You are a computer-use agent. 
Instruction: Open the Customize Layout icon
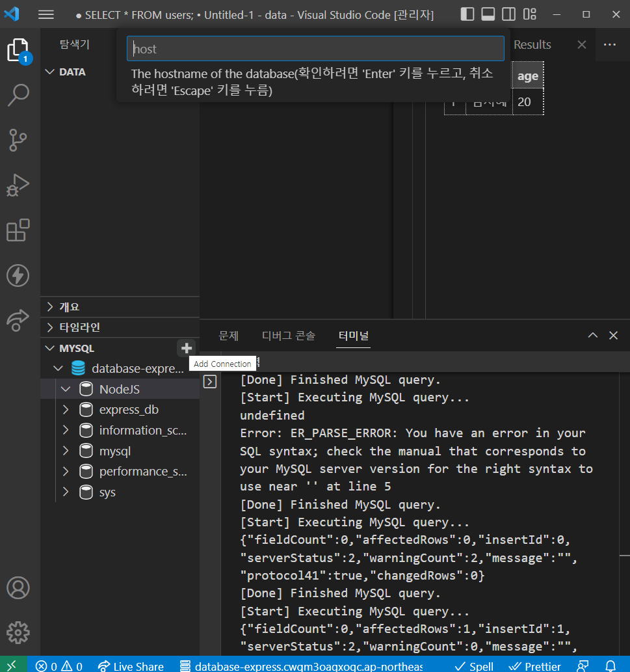tap(530, 14)
